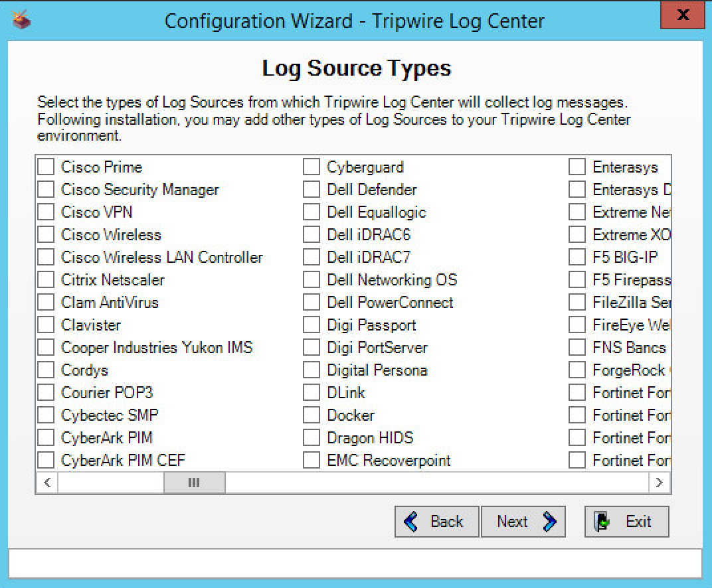Tick the CyberArk PIM CEF checkbox
This screenshot has height=588, width=712.
click(x=46, y=461)
